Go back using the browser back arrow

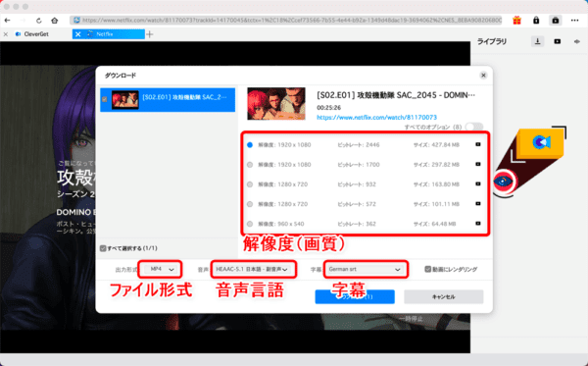7,21
